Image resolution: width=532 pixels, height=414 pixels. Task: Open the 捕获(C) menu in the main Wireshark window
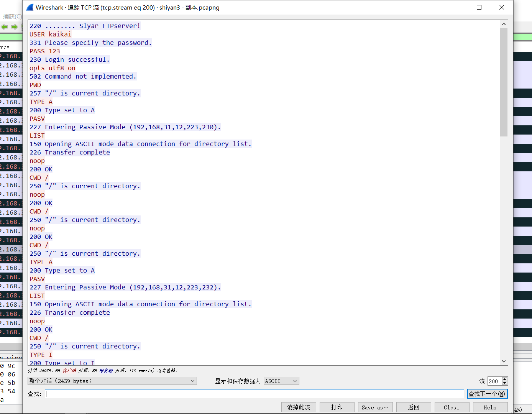(12, 16)
